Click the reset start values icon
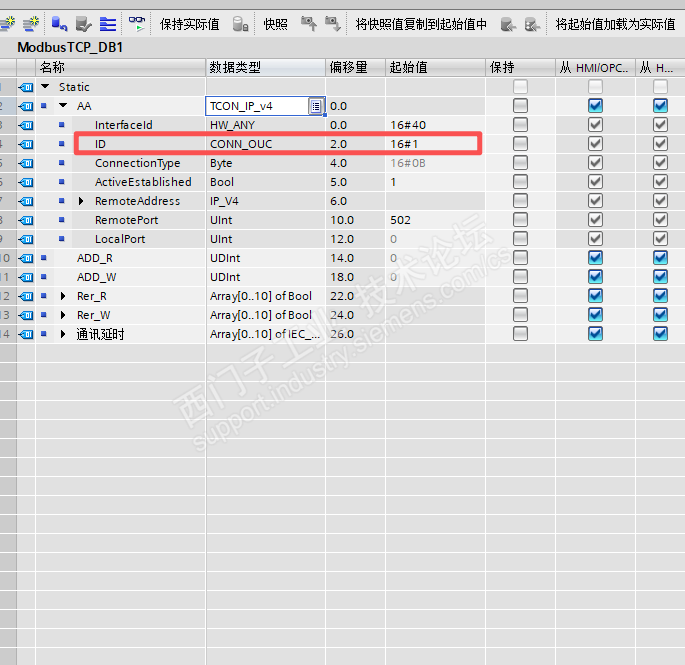The height and width of the screenshot is (665, 685). [59, 24]
